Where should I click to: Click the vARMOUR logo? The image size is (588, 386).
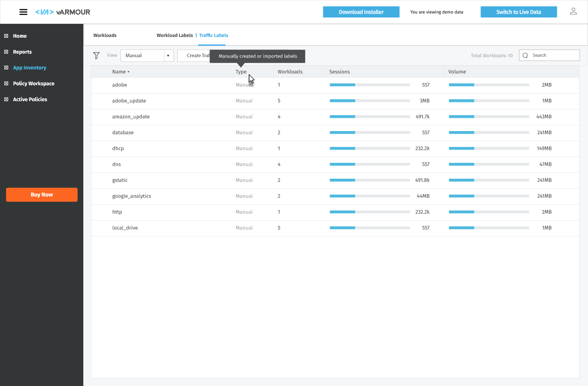[63, 12]
